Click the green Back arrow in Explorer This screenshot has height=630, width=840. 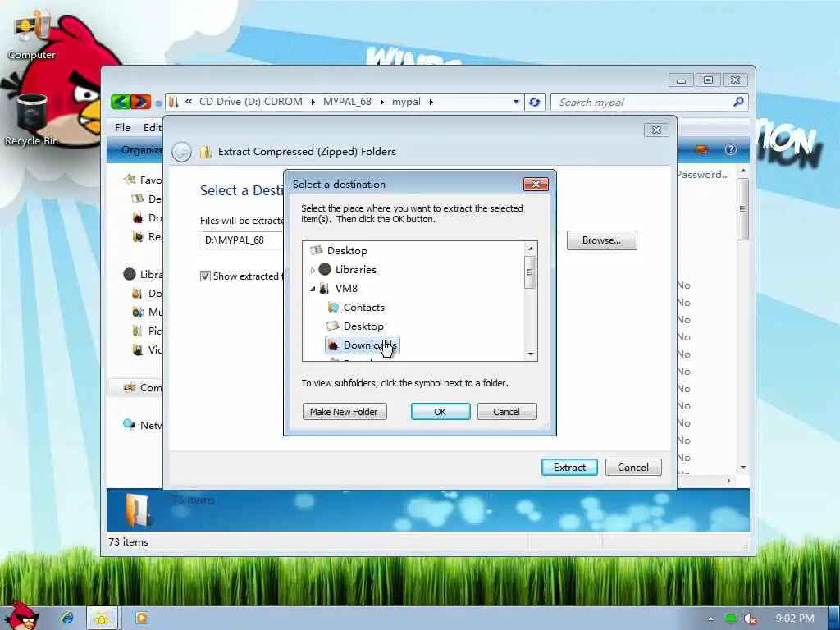121,101
